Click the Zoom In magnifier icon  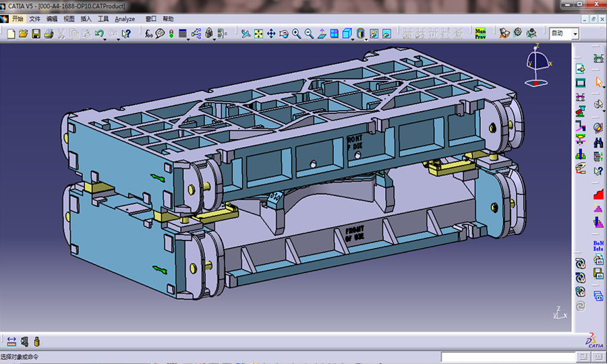click(x=296, y=33)
